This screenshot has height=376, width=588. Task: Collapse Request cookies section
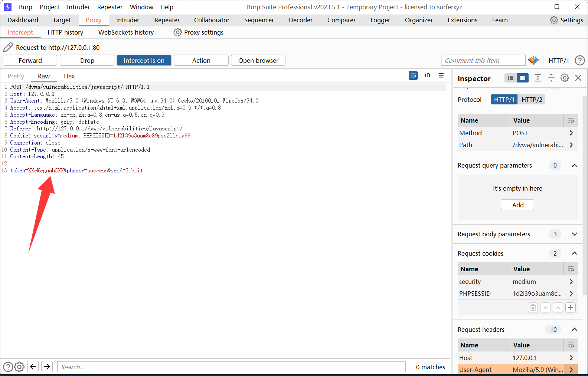[x=574, y=253]
